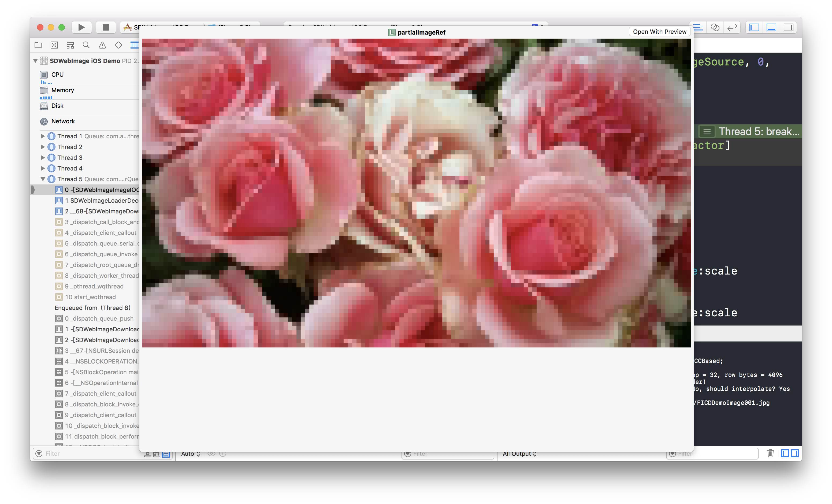Collapse the SDWebImage iOS Demo process

pos(35,61)
